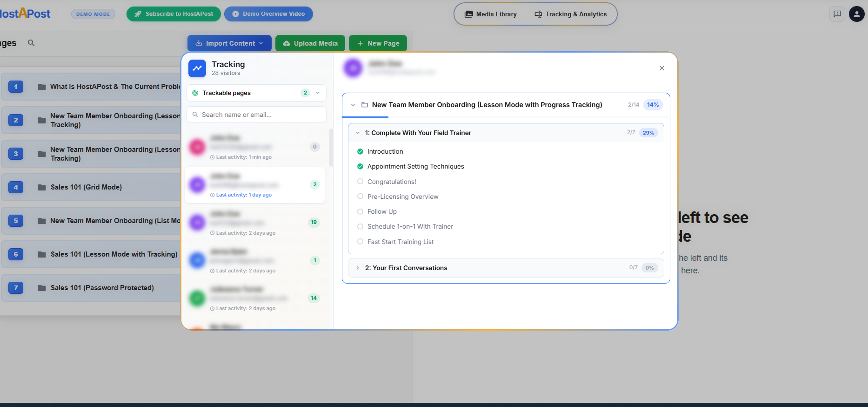868x407 pixels.
Task: Open the Tracking & Analytics tab
Action: coord(571,14)
